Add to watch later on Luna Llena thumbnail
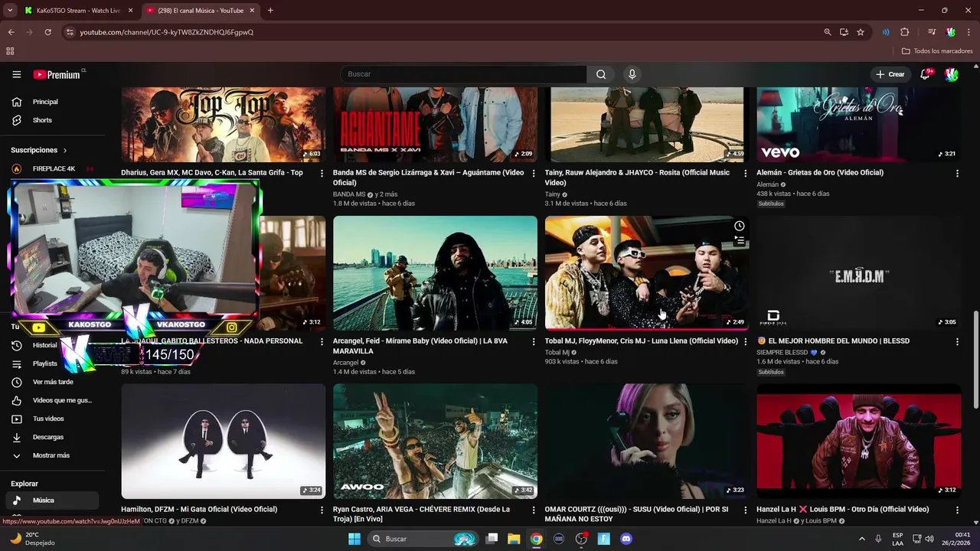 click(739, 226)
